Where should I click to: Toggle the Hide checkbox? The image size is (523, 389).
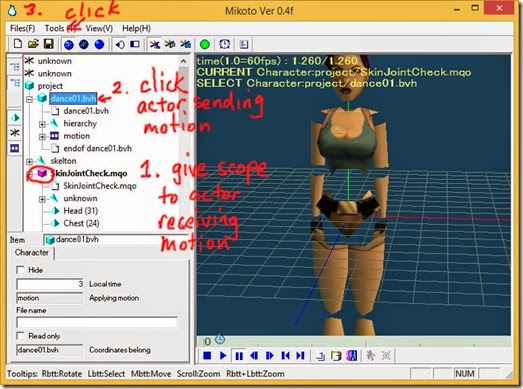point(20,270)
